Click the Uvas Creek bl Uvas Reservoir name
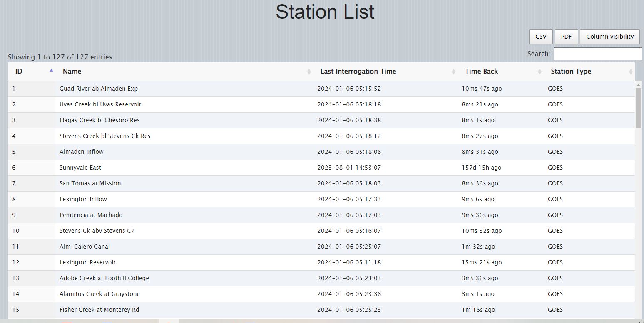Image resolution: width=644 pixels, height=323 pixels. coord(100,104)
